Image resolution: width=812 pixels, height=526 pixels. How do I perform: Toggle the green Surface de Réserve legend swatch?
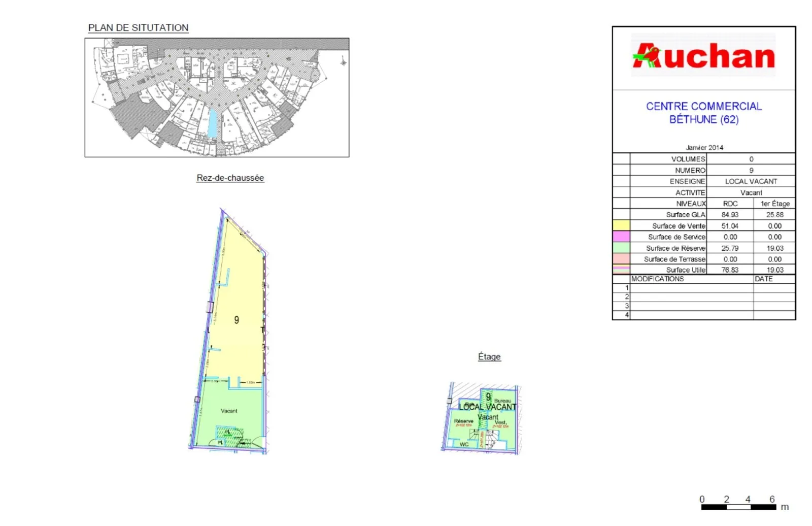pos(623,248)
